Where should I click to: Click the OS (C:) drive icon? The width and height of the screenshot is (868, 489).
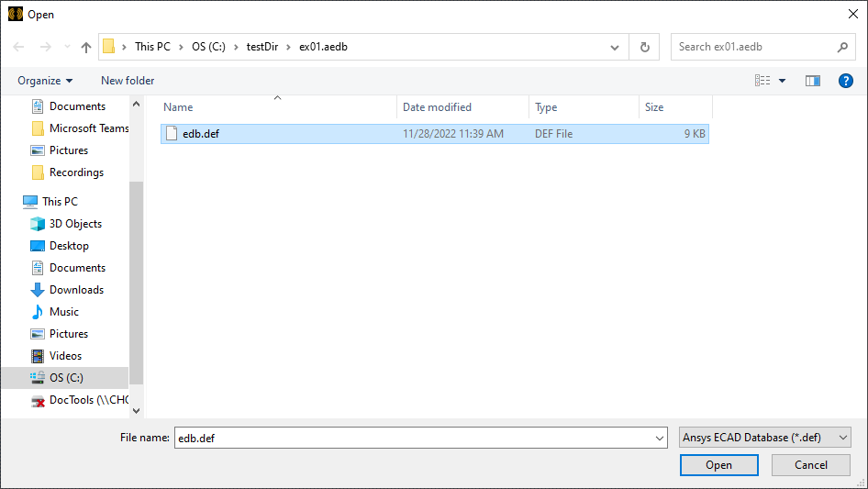click(x=38, y=378)
